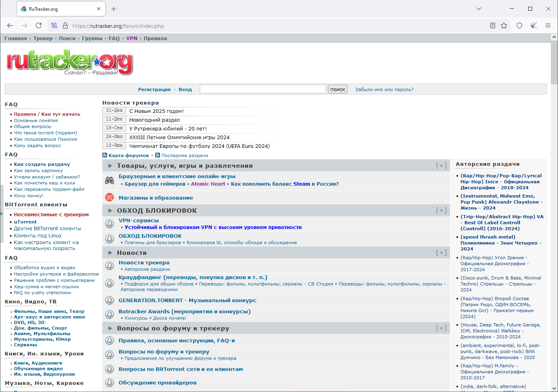Reload the page with the refresh icon
558x392 pixels.
pos(39,25)
